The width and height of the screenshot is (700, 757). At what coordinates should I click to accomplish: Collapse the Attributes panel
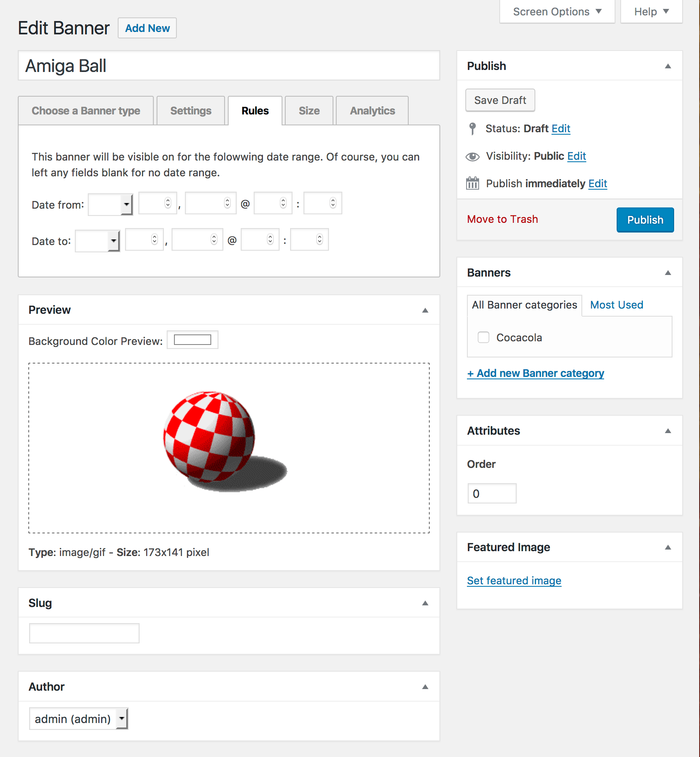click(668, 431)
